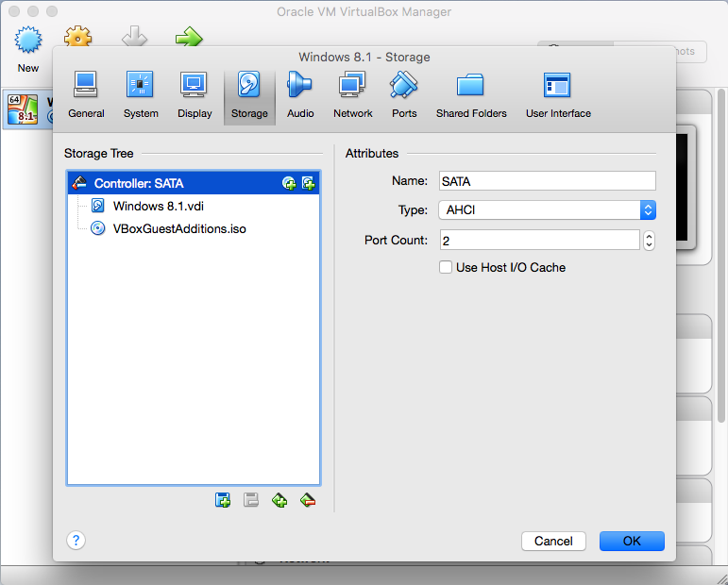Click the VirtualBox Manager vertical scrollbar

pyautogui.click(x=720, y=255)
